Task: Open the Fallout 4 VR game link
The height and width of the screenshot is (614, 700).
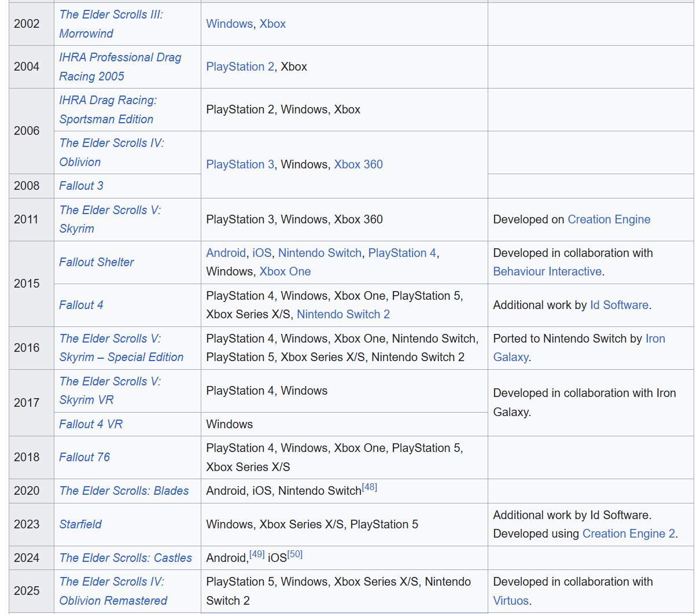Action: 91,424
